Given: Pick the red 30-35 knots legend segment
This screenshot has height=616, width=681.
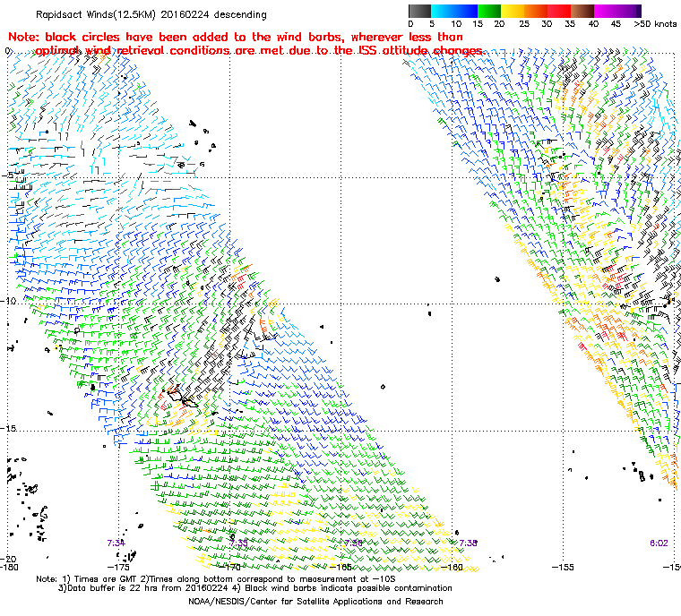Looking at the screenshot, I should pos(559,11).
